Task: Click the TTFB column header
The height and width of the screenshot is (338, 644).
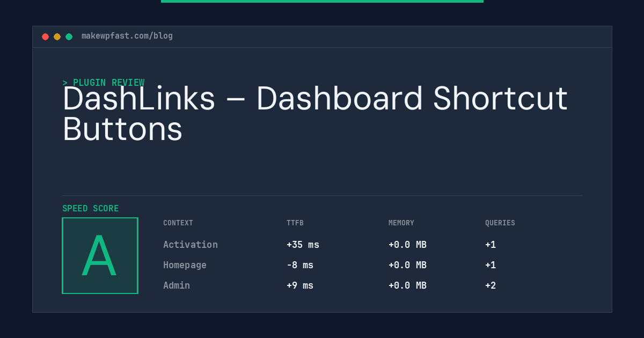Action: [x=295, y=223]
